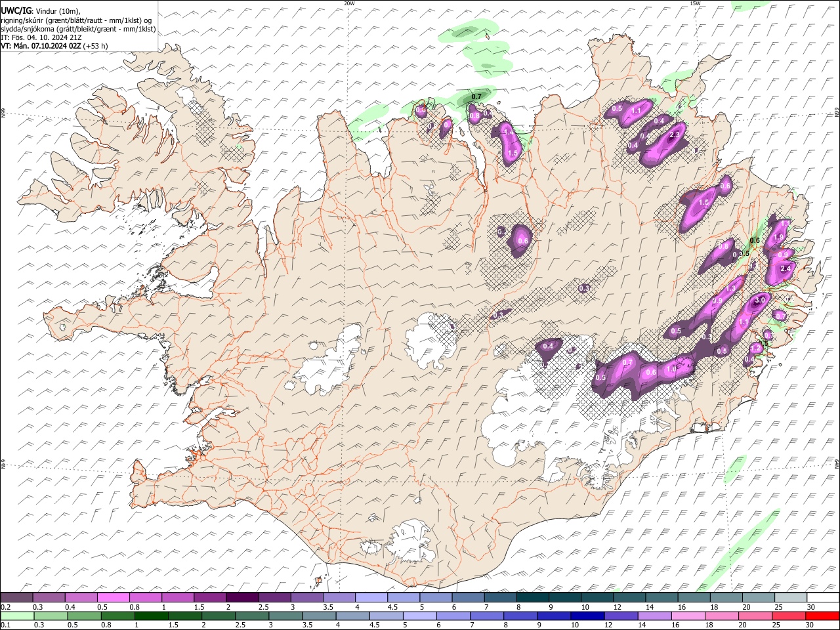The height and width of the screenshot is (630, 840).
Task: Click the black '0.7' rain value off north coast
Action: pyautogui.click(x=476, y=96)
